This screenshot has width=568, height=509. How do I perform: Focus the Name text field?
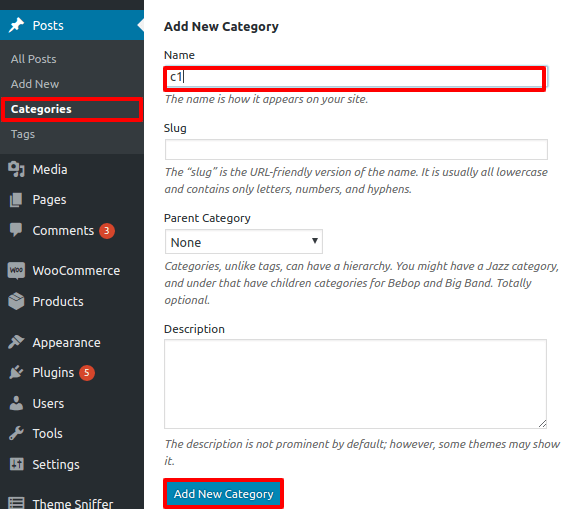click(x=356, y=77)
